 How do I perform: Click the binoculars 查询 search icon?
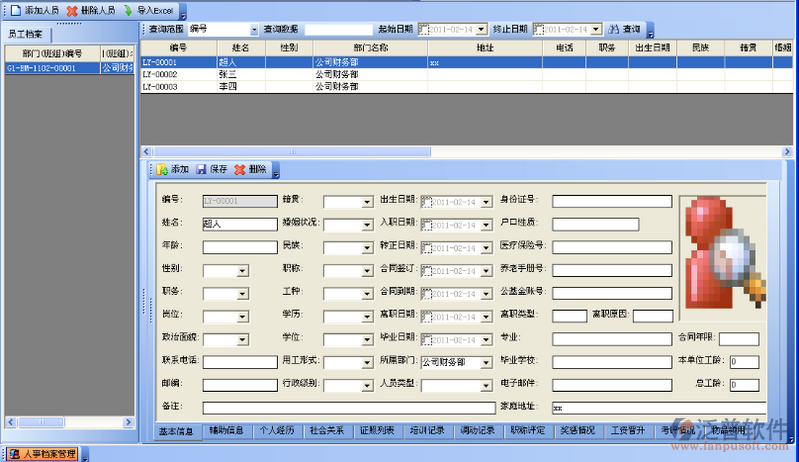[614, 30]
